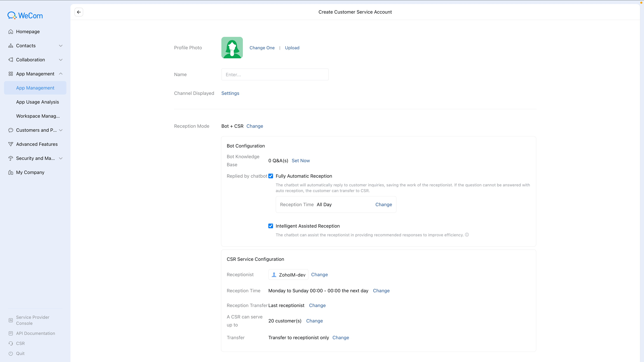Open Workspace Management submenu item
Screen dimensions: 644x362
coord(38,116)
